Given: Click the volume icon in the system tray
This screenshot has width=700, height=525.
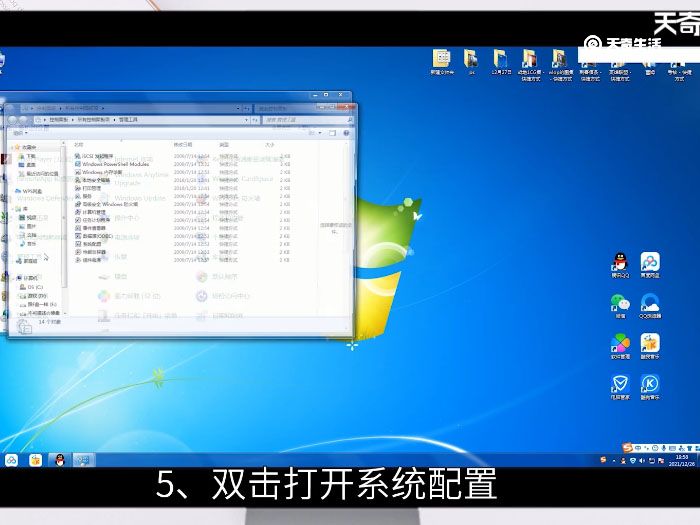Looking at the screenshot, I should [642, 461].
